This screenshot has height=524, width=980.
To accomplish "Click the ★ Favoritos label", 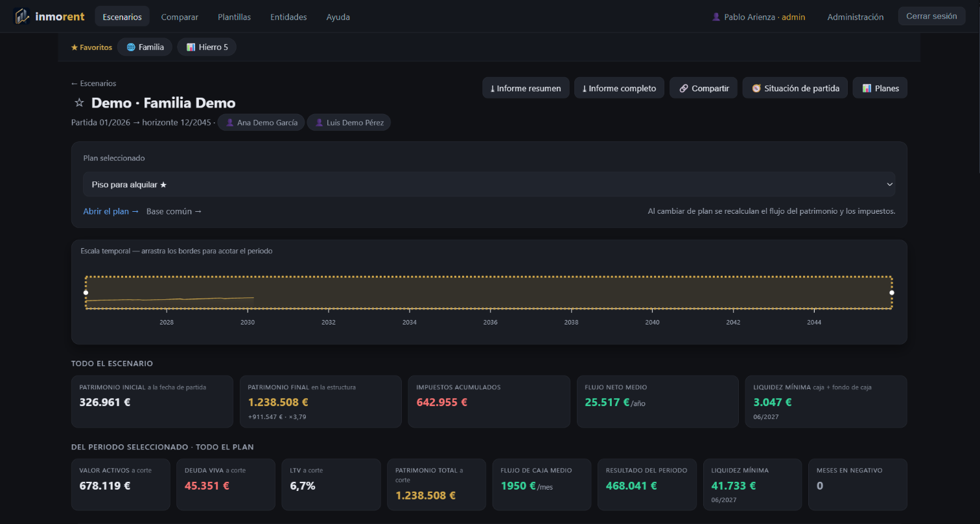I will click(x=91, y=47).
